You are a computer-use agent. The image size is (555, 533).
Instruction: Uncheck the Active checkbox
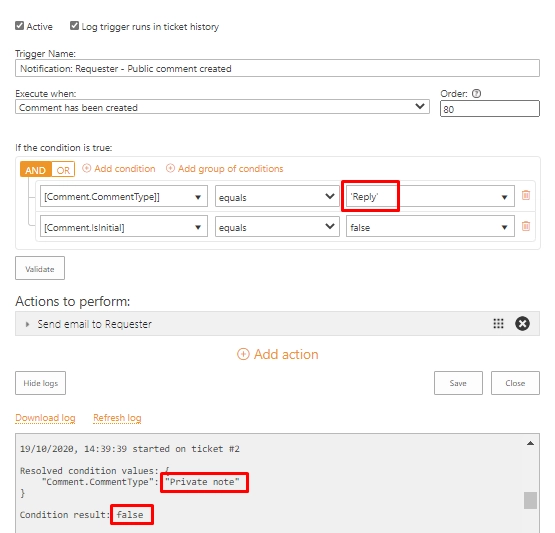pos(19,25)
